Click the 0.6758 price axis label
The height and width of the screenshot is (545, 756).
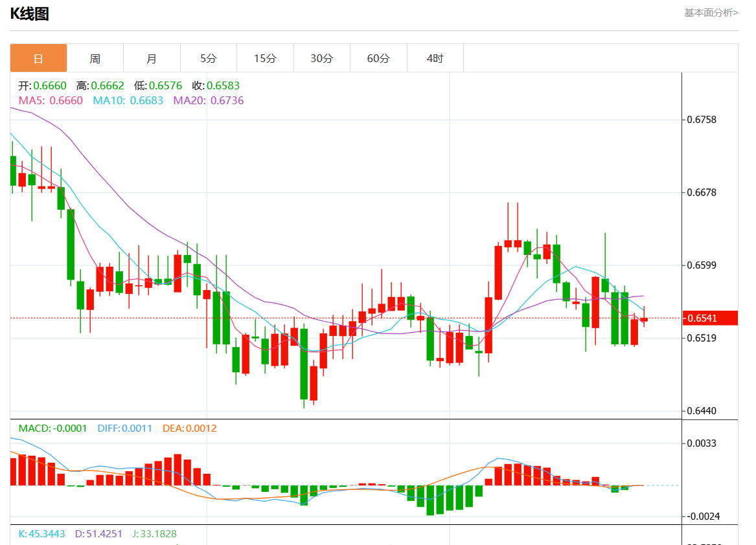(x=703, y=120)
